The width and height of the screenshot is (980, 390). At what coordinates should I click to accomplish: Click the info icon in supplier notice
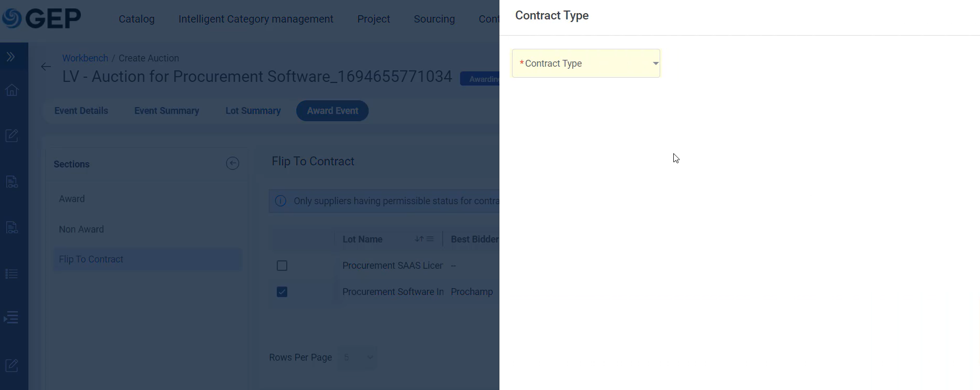281,201
